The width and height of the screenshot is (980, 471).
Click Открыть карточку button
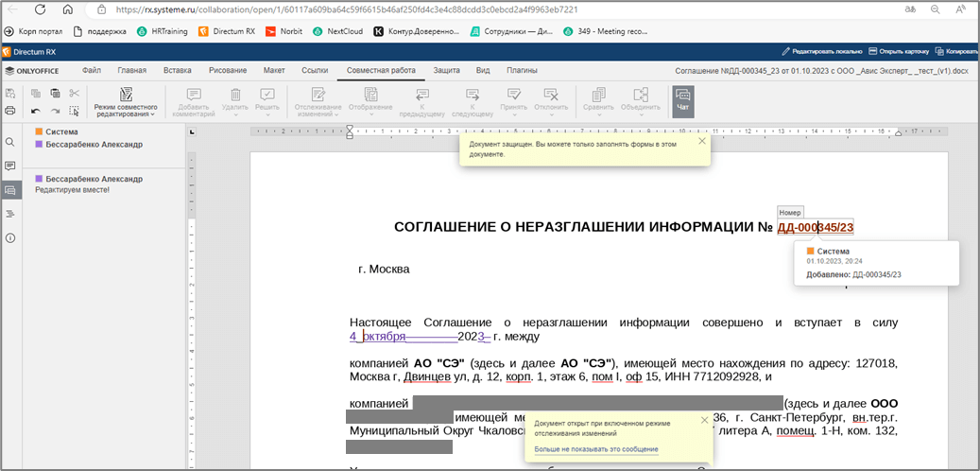pos(900,51)
